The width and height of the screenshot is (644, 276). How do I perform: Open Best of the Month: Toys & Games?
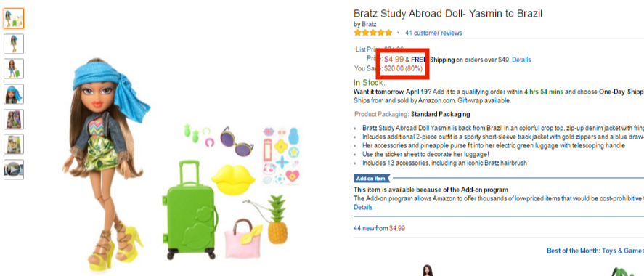coord(595,251)
